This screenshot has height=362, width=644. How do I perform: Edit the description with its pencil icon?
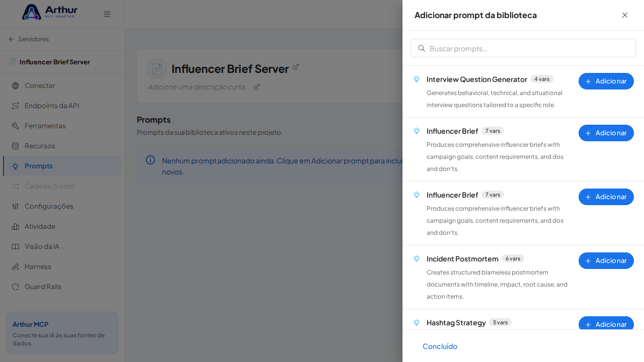[257, 86]
